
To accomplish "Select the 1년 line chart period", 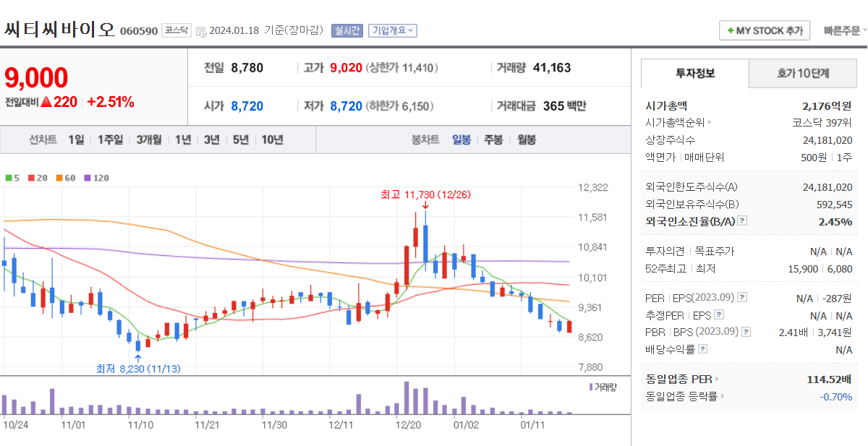I will pyautogui.click(x=183, y=140).
